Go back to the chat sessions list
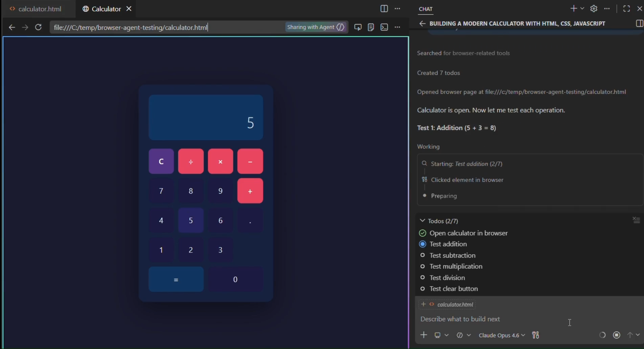Image resolution: width=644 pixels, height=349 pixels. [x=422, y=23]
